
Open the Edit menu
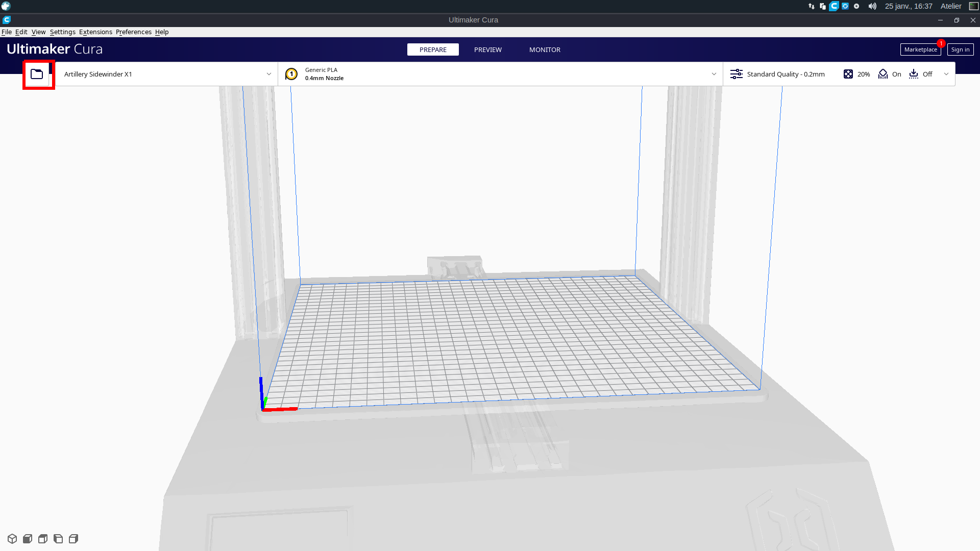coord(21,32)
